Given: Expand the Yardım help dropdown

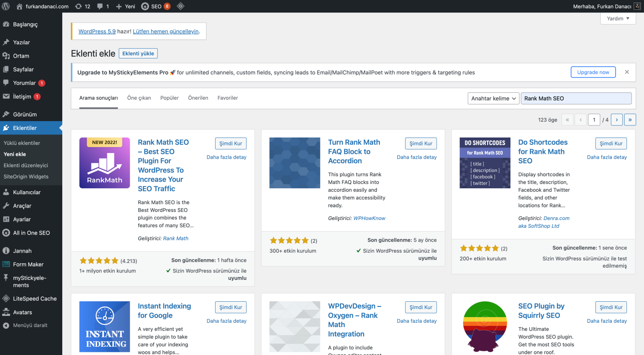Looking at the screenshot, I should coord(618,18).
